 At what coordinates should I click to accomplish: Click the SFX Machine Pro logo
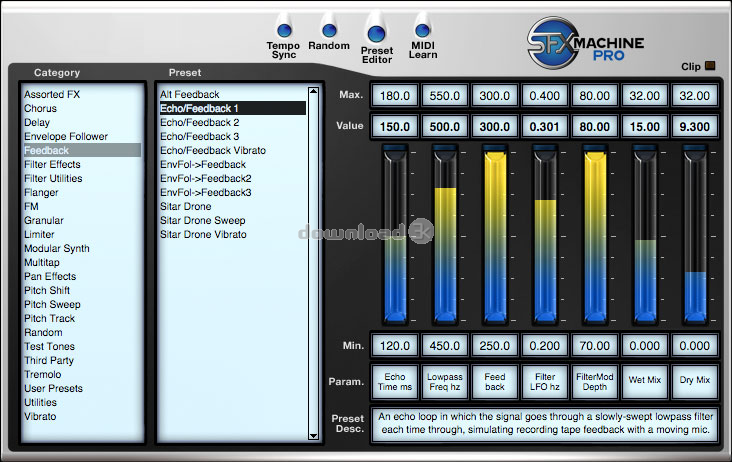tap(585, 43)
